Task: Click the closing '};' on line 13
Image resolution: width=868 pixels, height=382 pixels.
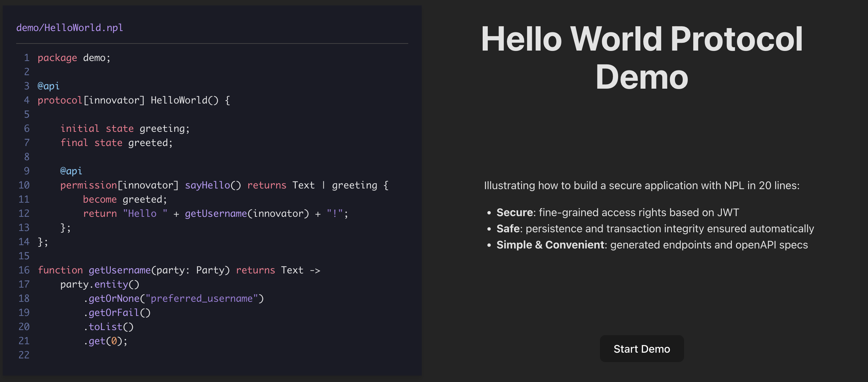Action: (66, 228)
